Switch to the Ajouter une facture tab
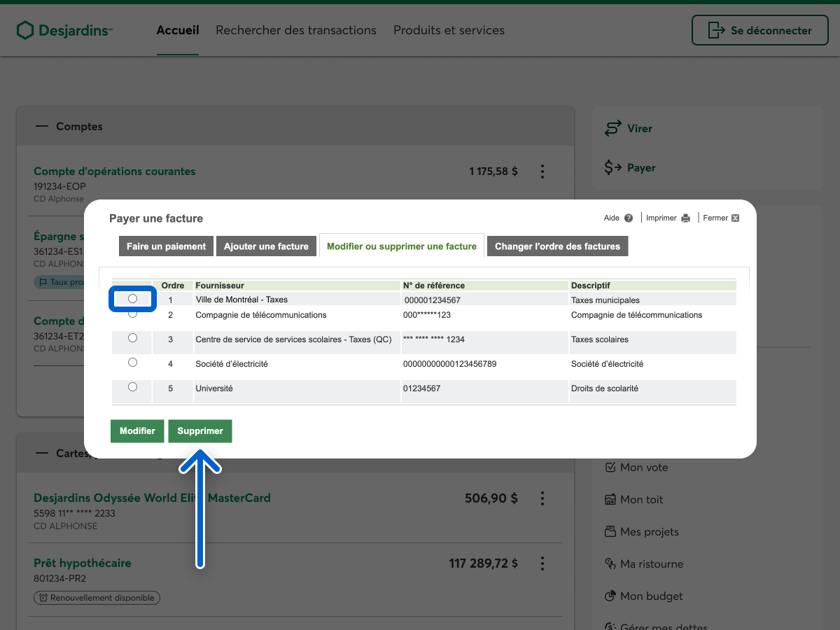840x630 pixels. 266,246
